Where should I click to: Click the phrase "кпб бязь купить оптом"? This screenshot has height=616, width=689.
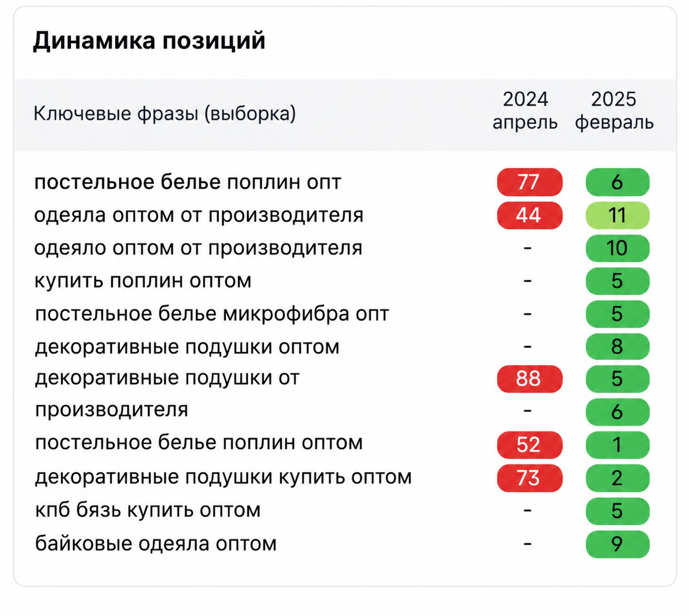(x=148, y=510)
